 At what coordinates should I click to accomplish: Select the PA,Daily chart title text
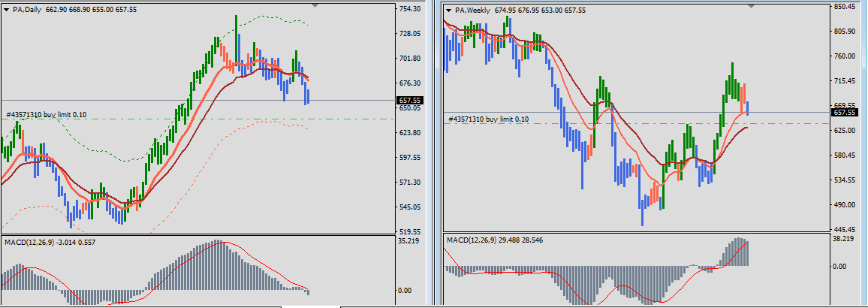click(x=26, y=11)
